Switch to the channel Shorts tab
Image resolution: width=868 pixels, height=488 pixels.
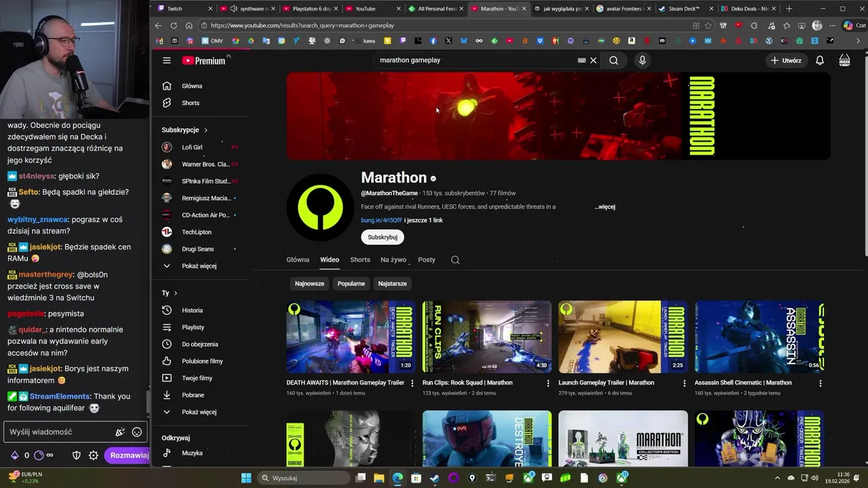tap(360, 260)
